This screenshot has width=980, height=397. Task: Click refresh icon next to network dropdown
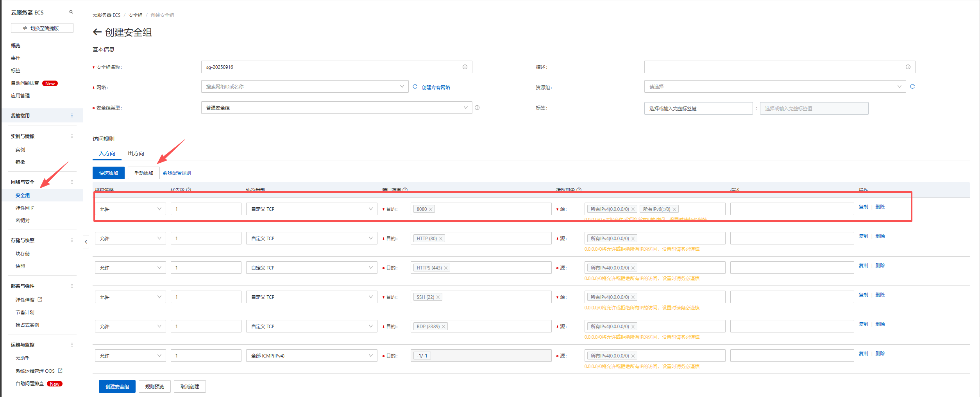[x=415, y=87]
